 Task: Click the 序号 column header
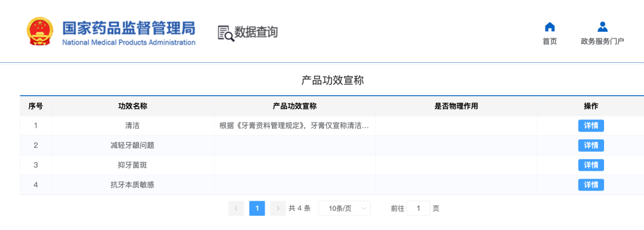36,106
